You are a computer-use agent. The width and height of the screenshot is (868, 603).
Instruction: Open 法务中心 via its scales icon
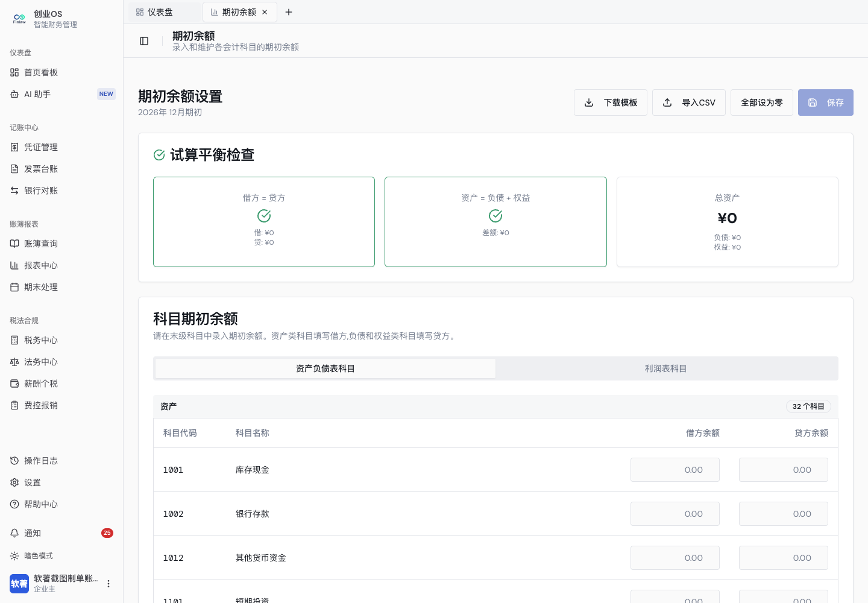pyautogui.click(x=14, y=362)
